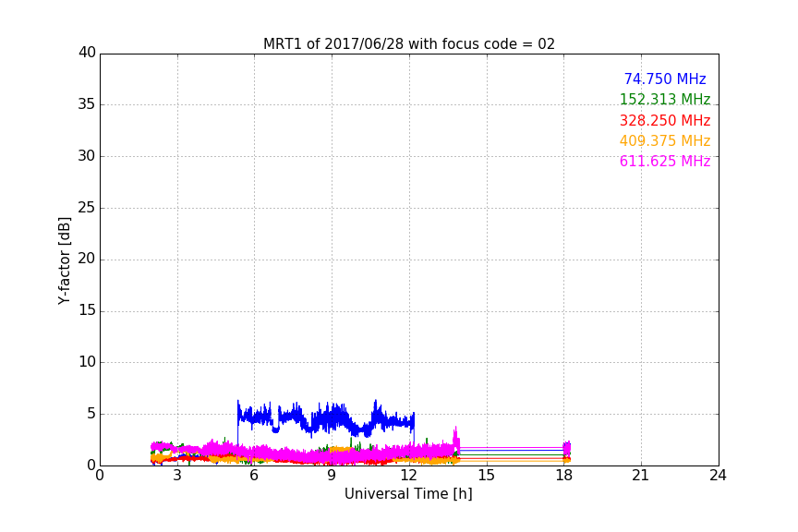Click the blue 74.750 MHz data trace
This screenshot has height=532, width=798.
[x=326, y=419]
